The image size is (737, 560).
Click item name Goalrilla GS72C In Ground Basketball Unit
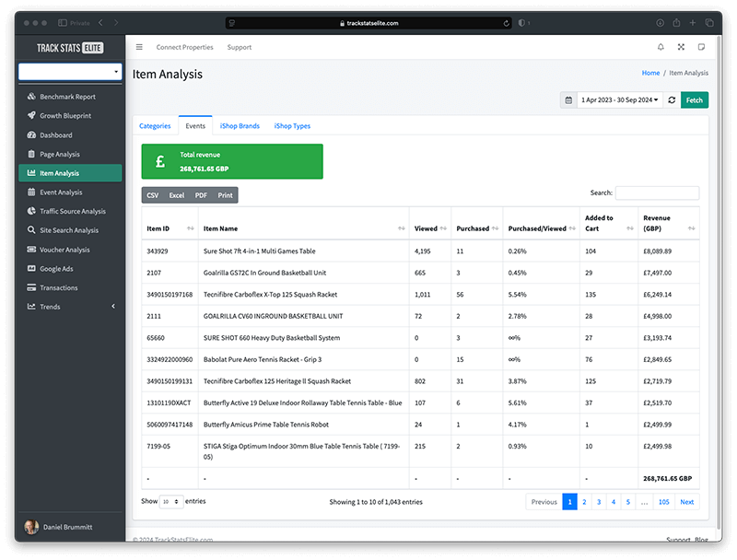pyautogui.click(x=264, y=273)
